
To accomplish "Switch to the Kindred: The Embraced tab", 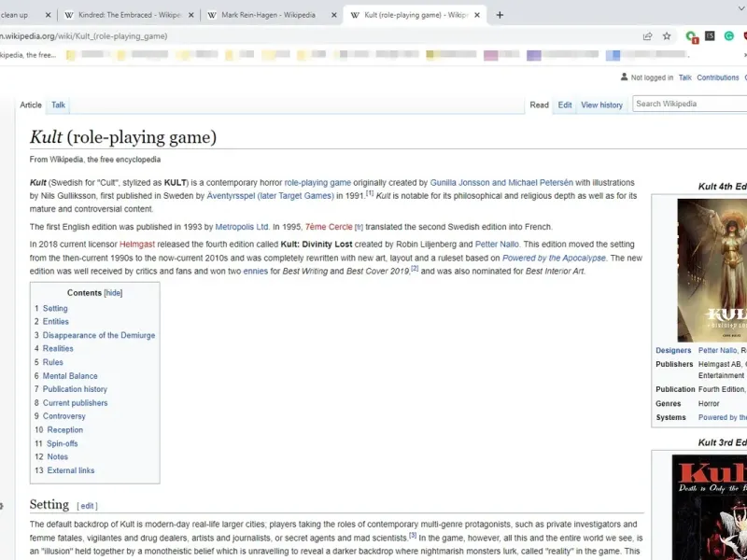I will [130, 15].
